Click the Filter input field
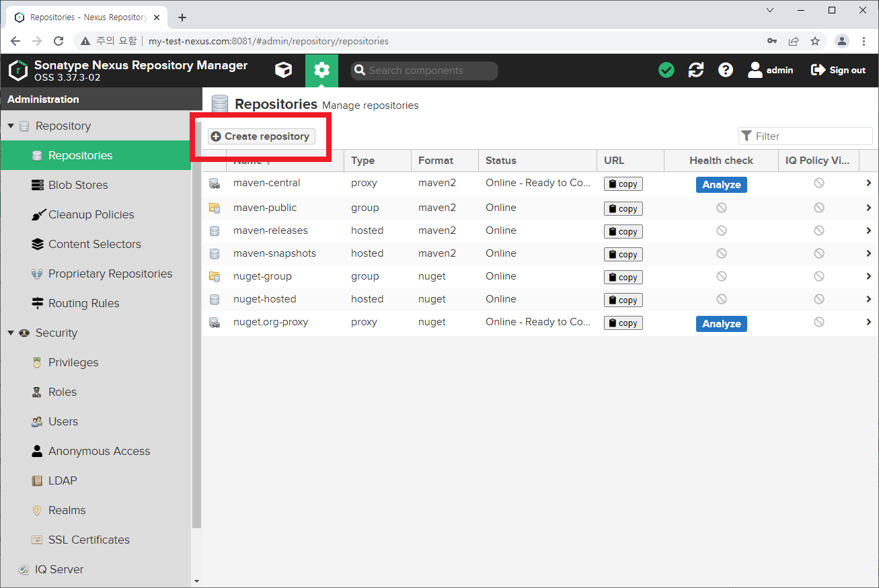Viewport: 879px width, 588px height. pyautogui.click(x=806, y=136)
